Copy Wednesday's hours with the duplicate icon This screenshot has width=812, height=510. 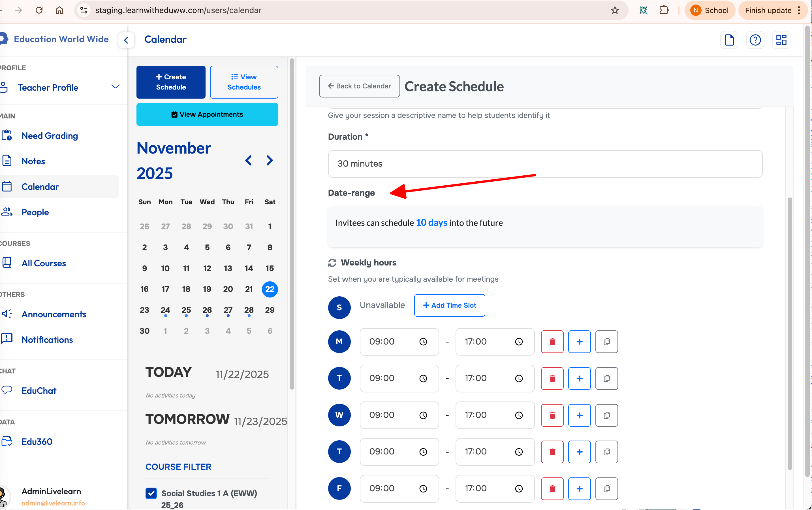click(606, 415)
